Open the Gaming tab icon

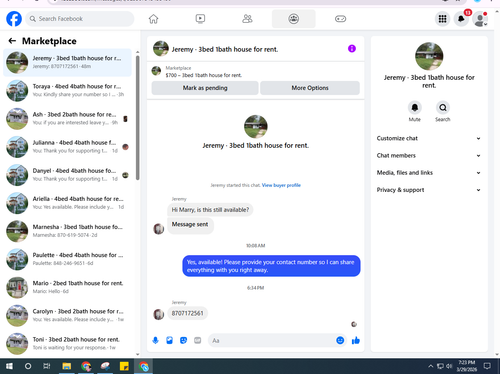(x=340, y=19)
